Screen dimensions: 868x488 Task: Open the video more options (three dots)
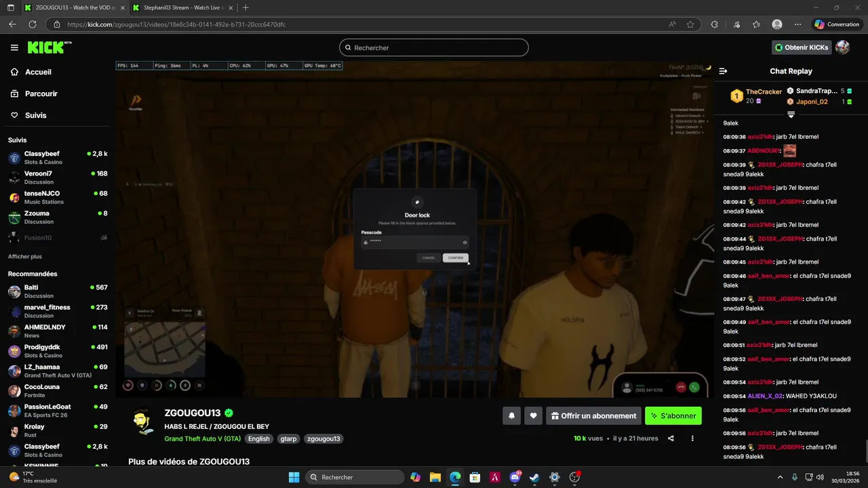(x=692, y=439)
